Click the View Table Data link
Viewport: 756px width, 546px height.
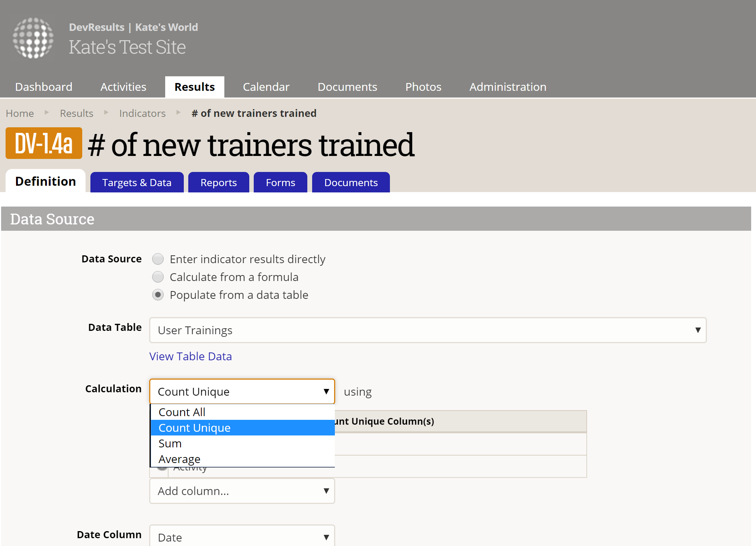coord(190,356)
